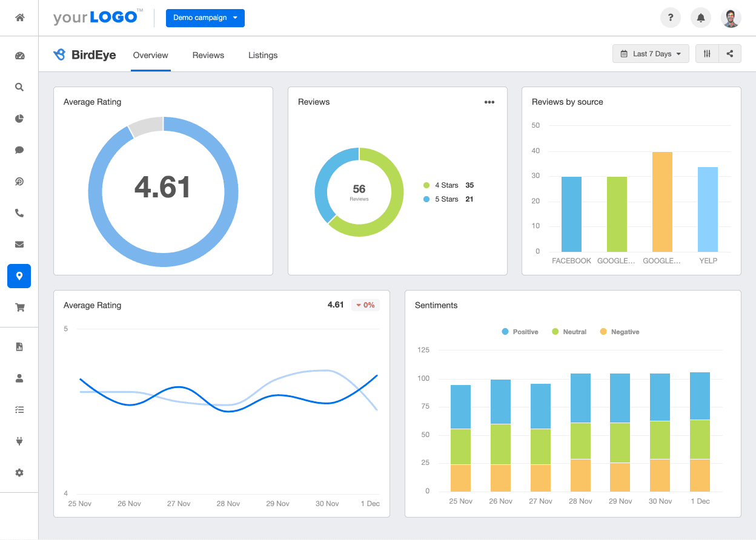Click the notification bell icon

click(701, 18)
